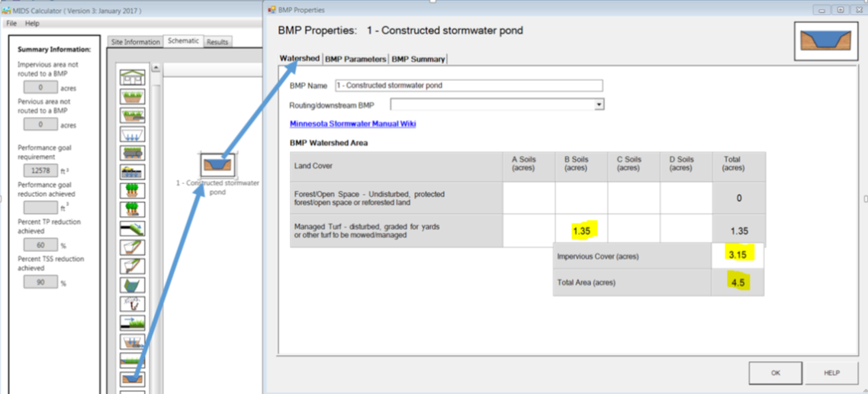Screen dimensions: 868x394
Task: Select constructed stormwater pond icon in palette
Action: (x=133, y=378)
